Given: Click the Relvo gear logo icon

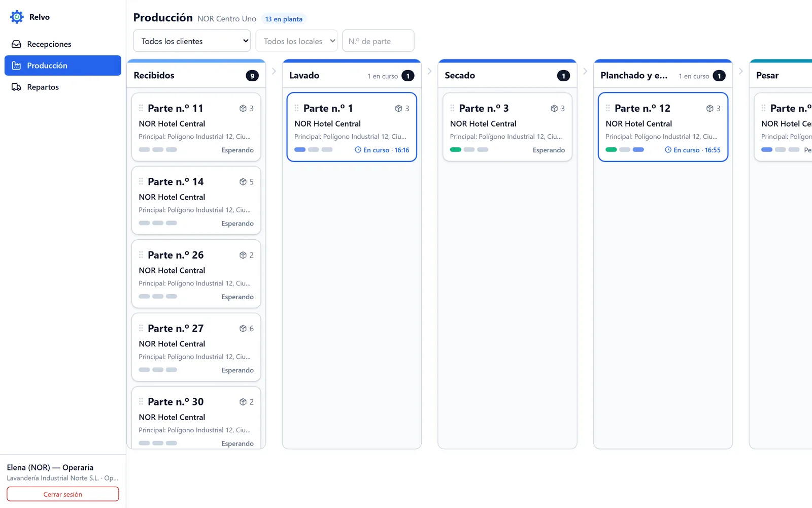Looking at the screenshot, I should tap(17, 17).
